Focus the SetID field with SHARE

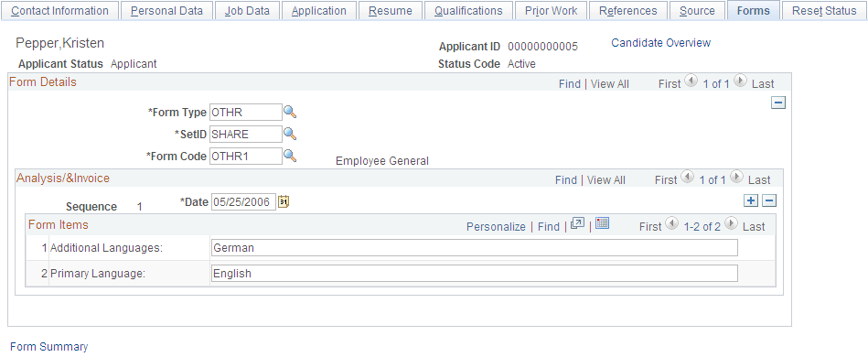coord(246,135)
